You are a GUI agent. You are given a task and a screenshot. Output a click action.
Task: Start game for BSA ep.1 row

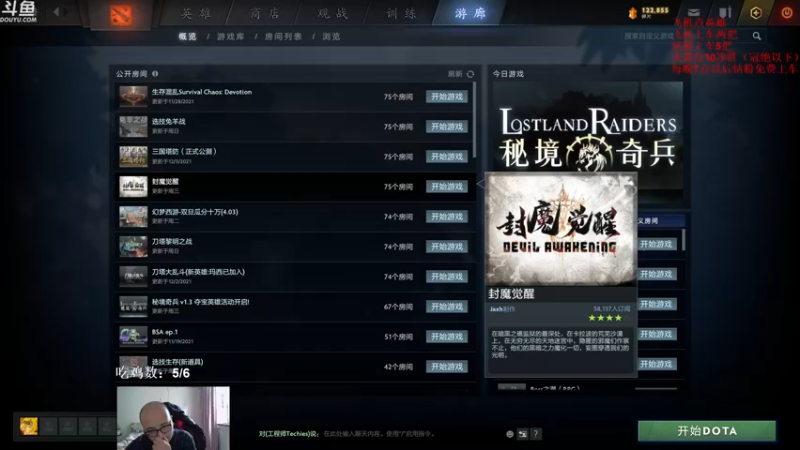point(447,337)
